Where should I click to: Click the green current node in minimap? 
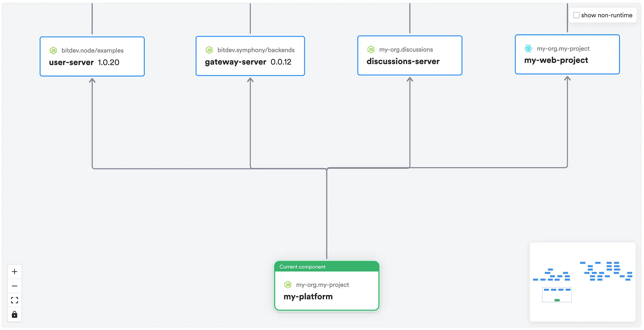(x=557, y=300)
